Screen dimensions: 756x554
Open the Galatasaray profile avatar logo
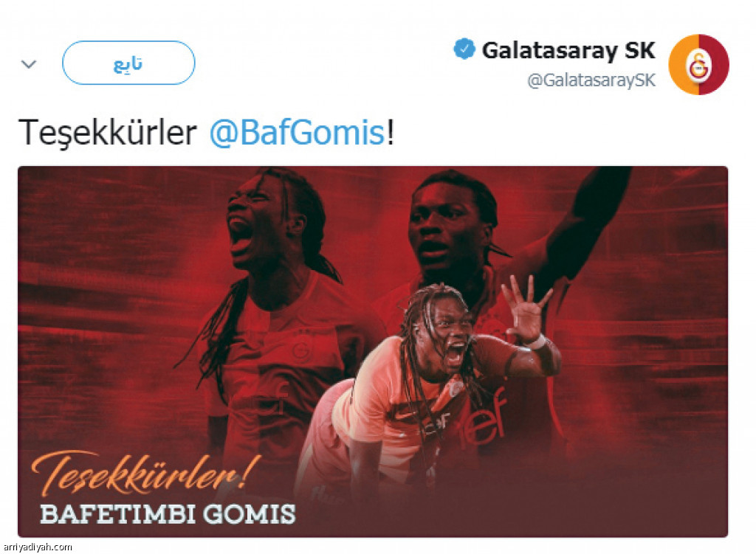698,65
